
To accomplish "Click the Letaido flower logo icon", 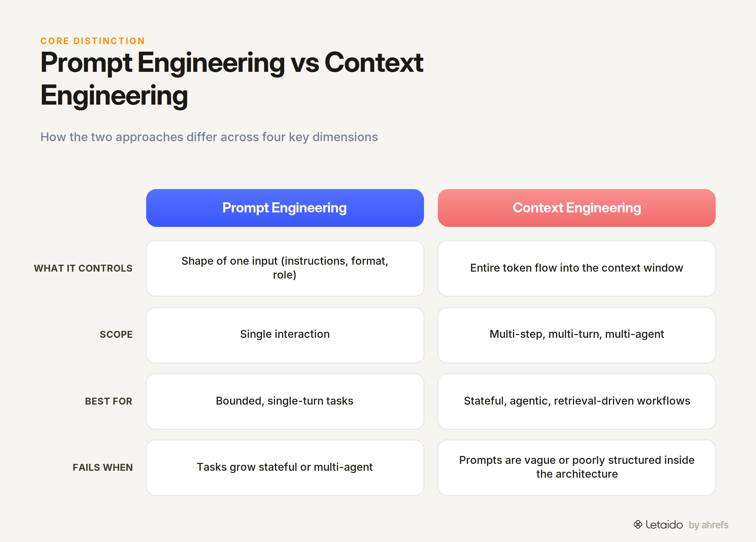I will (638, 524).
